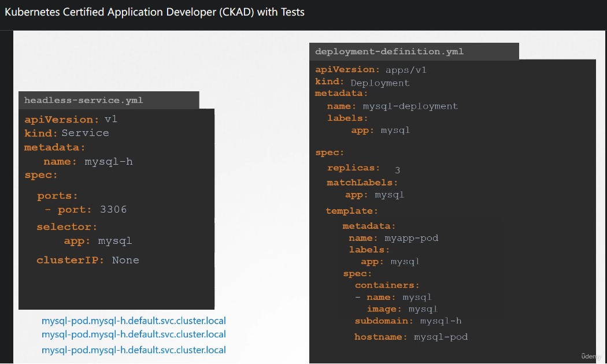Open the bottom mysql-pod.mysql-h.default.svc.cluster.local link
Image resolution: width=607 pixels, height=364 pixels.
coord(134,350)
